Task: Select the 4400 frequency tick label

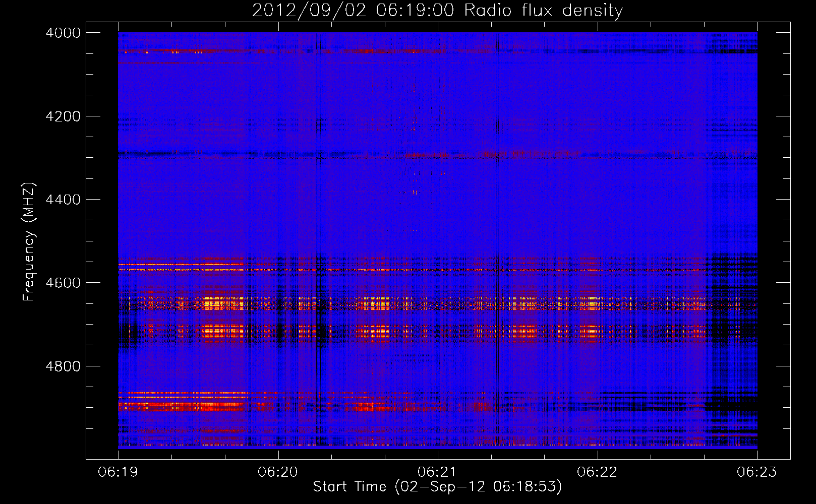Action: coord(63,200)
